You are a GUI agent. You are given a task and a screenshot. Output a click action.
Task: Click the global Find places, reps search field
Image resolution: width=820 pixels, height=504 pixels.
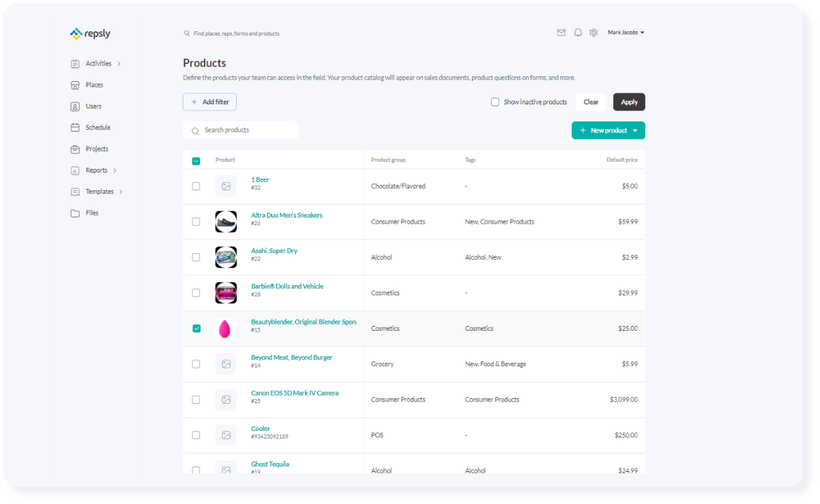click(x=232, y=33)
